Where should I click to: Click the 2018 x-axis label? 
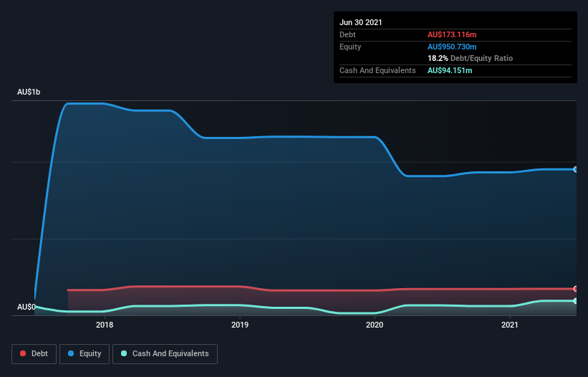coord(105,325)
